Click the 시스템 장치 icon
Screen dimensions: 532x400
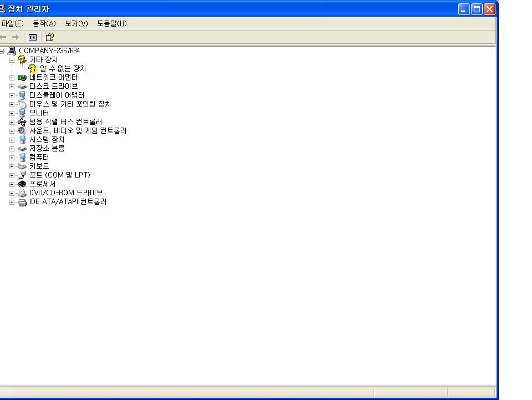coord(22,140)
